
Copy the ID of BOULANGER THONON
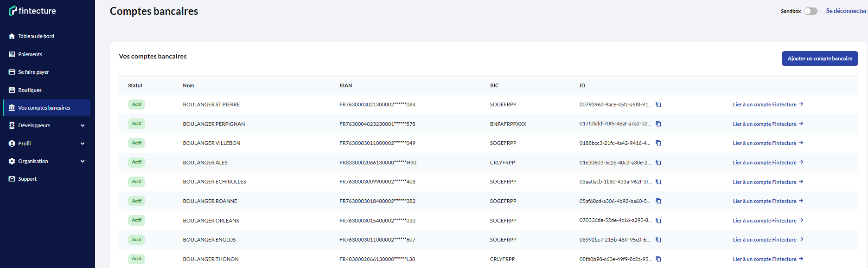[658, 259]
